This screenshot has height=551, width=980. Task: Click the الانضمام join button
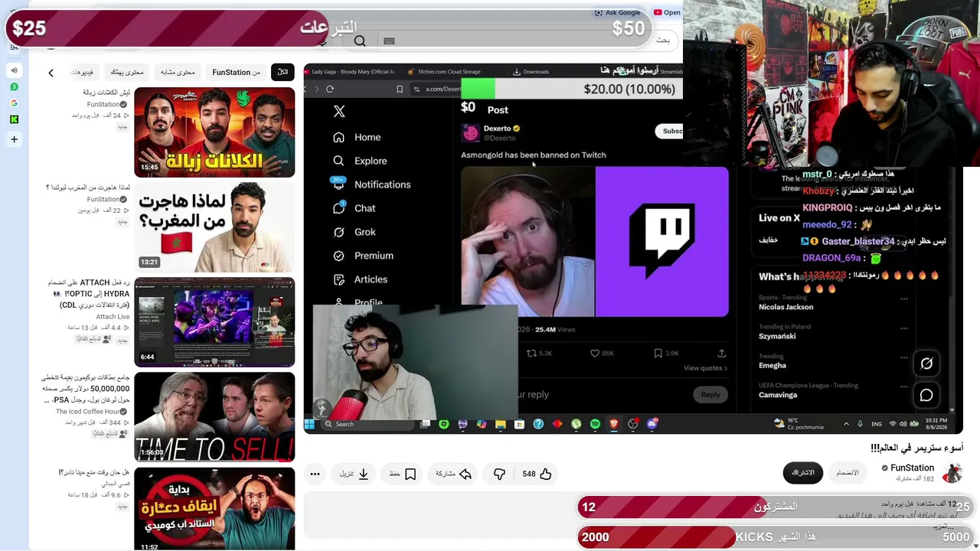click(847, 473)
